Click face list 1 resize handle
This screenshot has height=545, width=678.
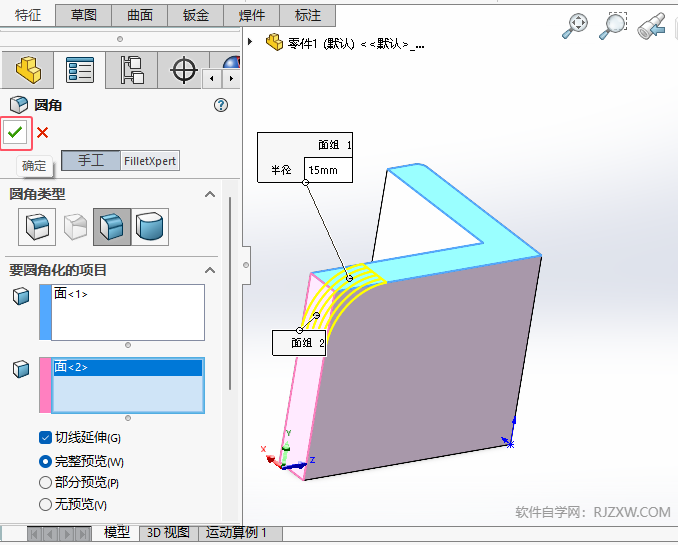(x=128, y=345)
